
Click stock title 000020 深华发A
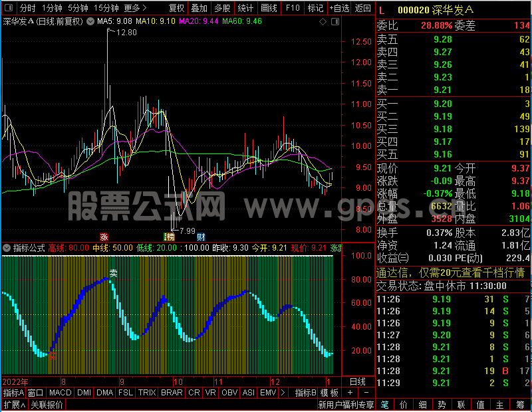tap(436, 10)
